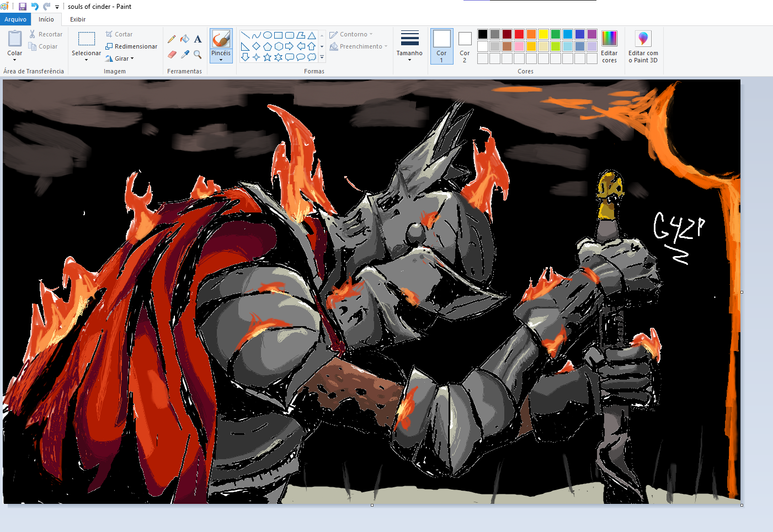
Task: Toggle Cor 1 as active color
Action: tap(441, 46)
